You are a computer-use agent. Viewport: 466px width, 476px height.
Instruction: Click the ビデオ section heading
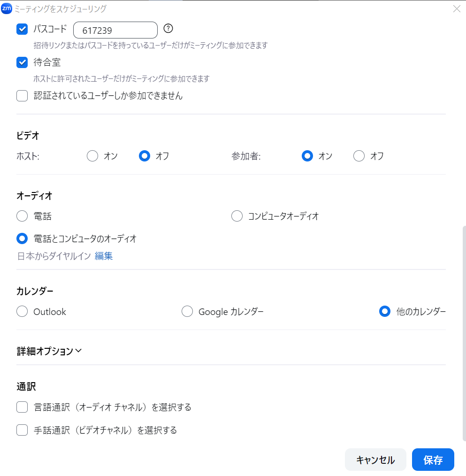[28, 135]
